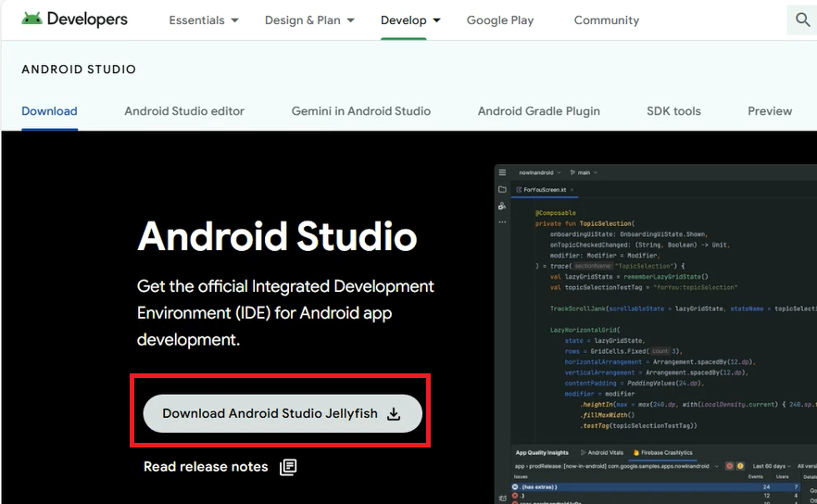Screen dimensions: 817x504
Task: Click the download arrow icon on Jellyfish button
Action: coord(394,414)
